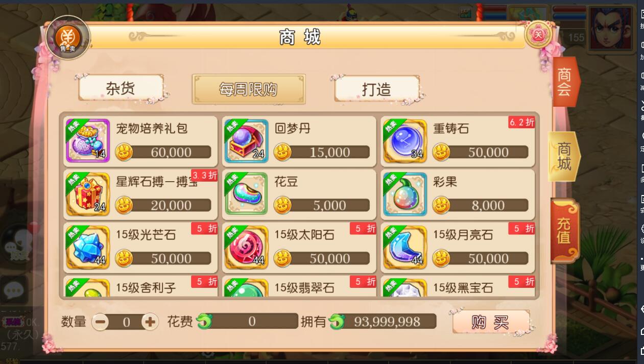
Task: Open the chat bubble icon at left
Action: point(14,290)
